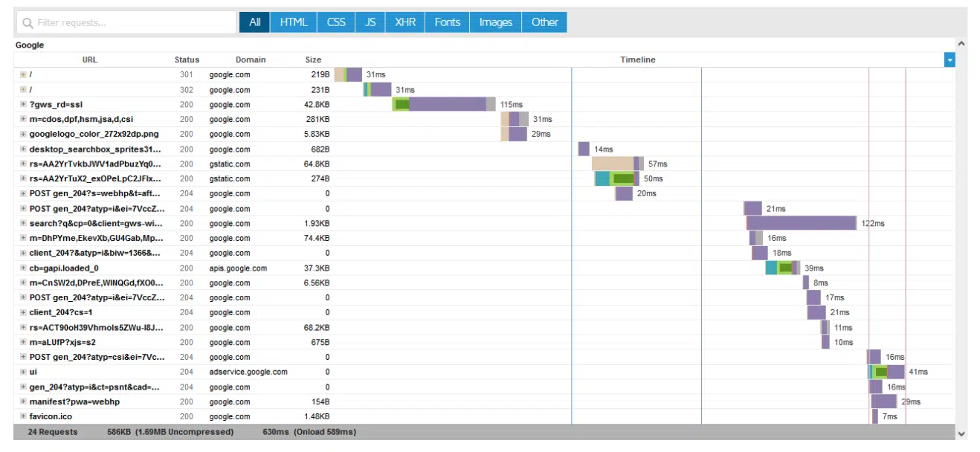
Task: Click the 74.4KB size cell
Action: click(x=317, y=239)
